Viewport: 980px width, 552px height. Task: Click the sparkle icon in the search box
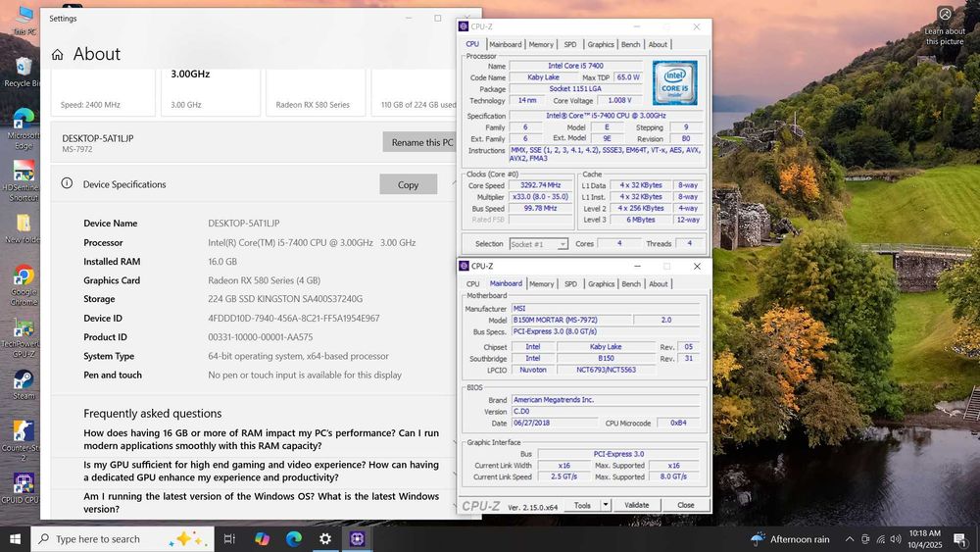(188, 539)
